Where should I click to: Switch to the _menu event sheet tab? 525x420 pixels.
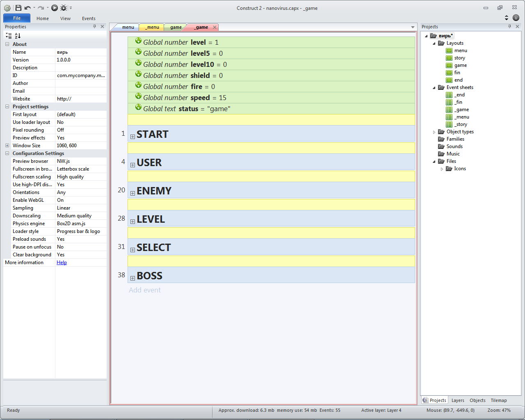(x=152, y=27)
